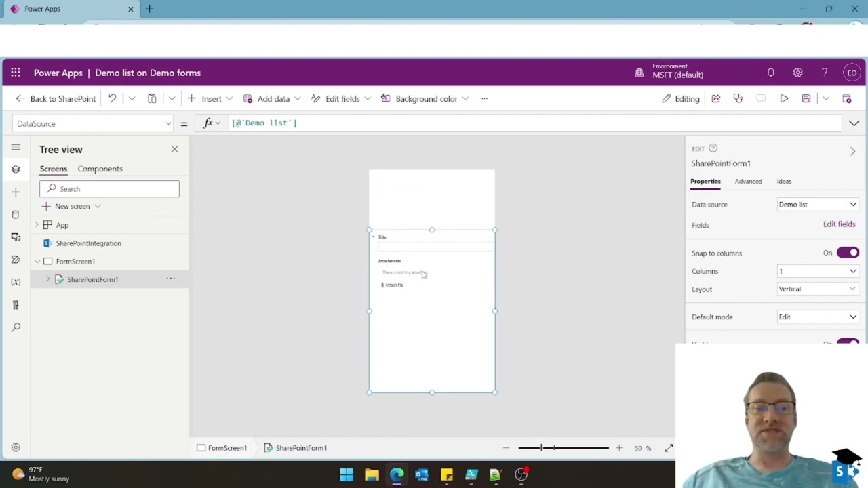
Task: Open the Advanced tab
Action: [748, 181]
